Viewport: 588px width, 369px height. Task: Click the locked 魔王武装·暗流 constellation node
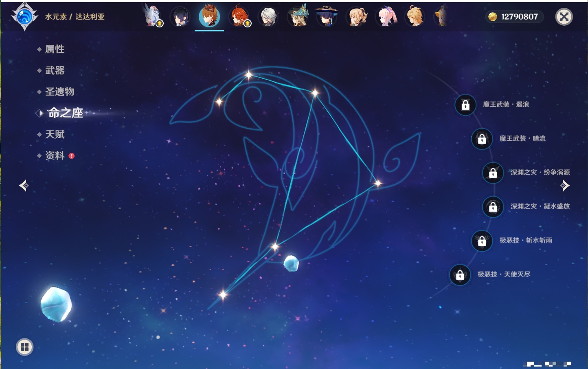point(482,139)
